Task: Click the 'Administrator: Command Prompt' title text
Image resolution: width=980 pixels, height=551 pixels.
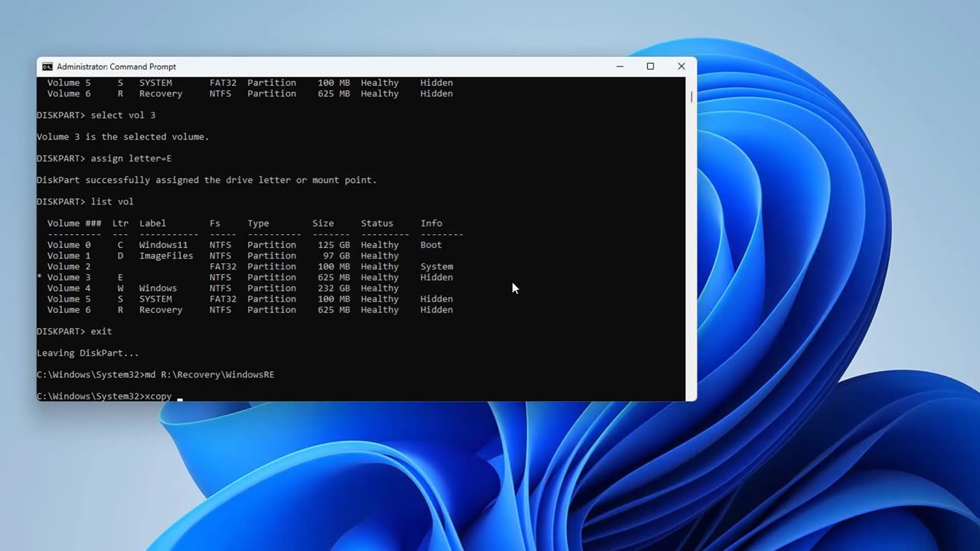Action: click(116, 67)
